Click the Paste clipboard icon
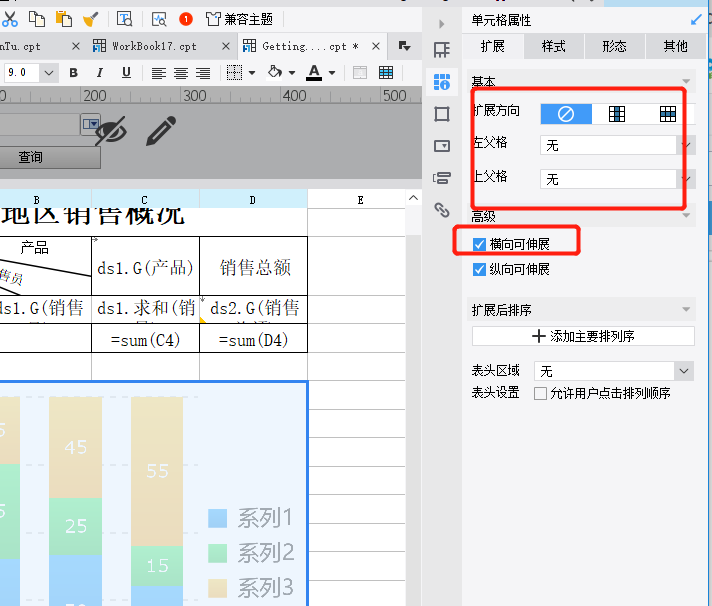Image resolution: width=712 pixels, height=606 pixels. 64,19
